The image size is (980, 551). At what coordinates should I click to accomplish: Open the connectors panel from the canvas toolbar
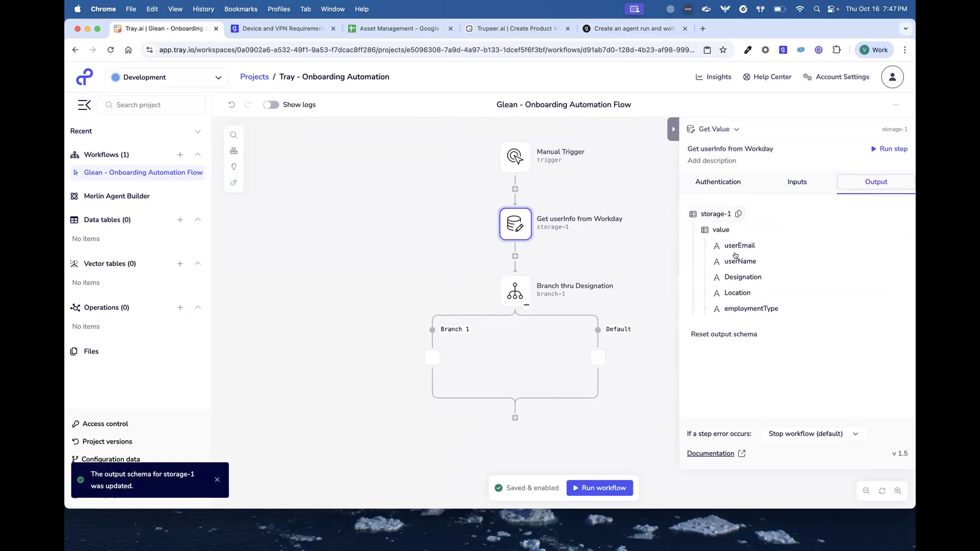click(x=234, y=151)
